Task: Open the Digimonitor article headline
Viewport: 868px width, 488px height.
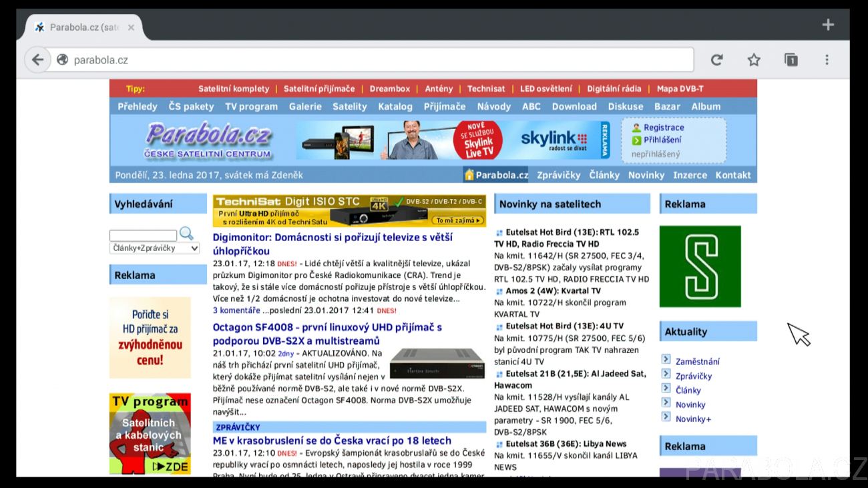Action: (333, 244)
